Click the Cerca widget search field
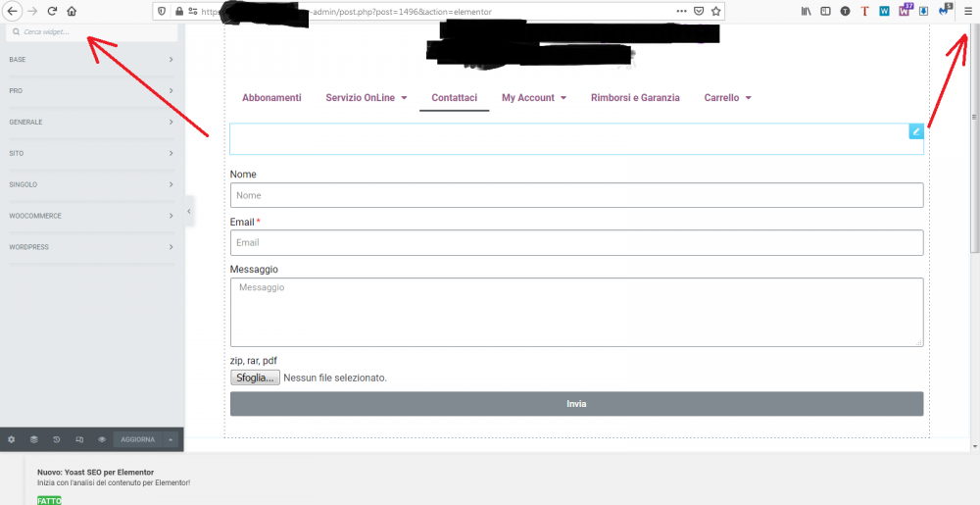980x505 pixels. pyautogui.click(x=92, y=32)
